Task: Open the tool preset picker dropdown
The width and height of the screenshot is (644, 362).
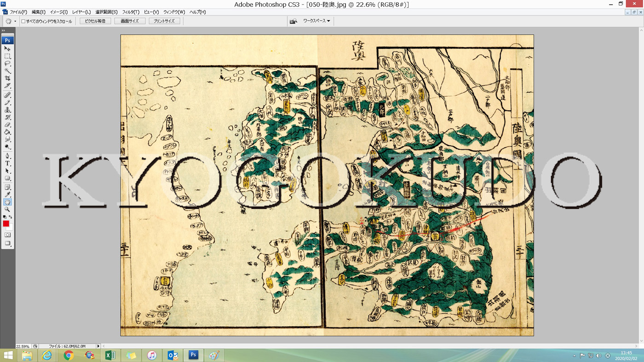Action: pos(15,21)
